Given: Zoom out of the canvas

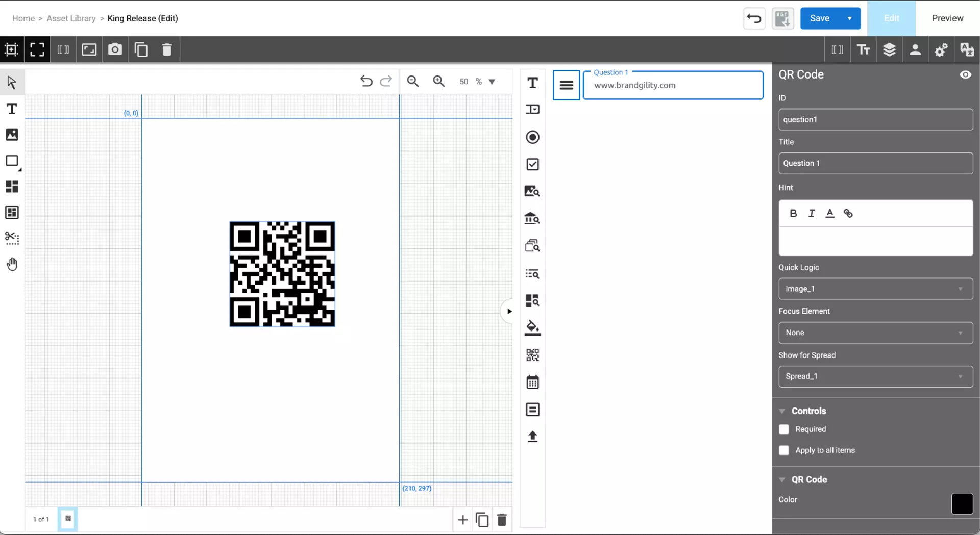Looking at the screenshot, I should tap(412, 81).
